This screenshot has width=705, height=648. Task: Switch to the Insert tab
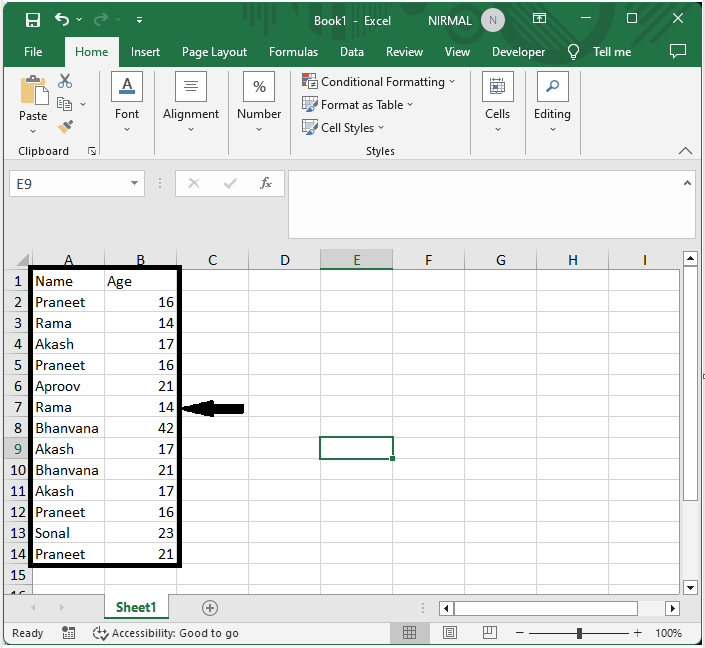[x=145, y=52]
